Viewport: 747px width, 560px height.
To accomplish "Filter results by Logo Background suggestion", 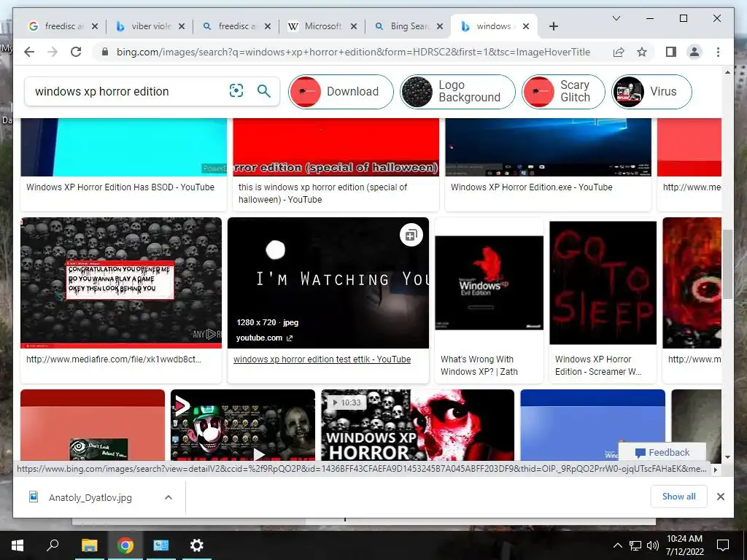I will pos(457,91).
